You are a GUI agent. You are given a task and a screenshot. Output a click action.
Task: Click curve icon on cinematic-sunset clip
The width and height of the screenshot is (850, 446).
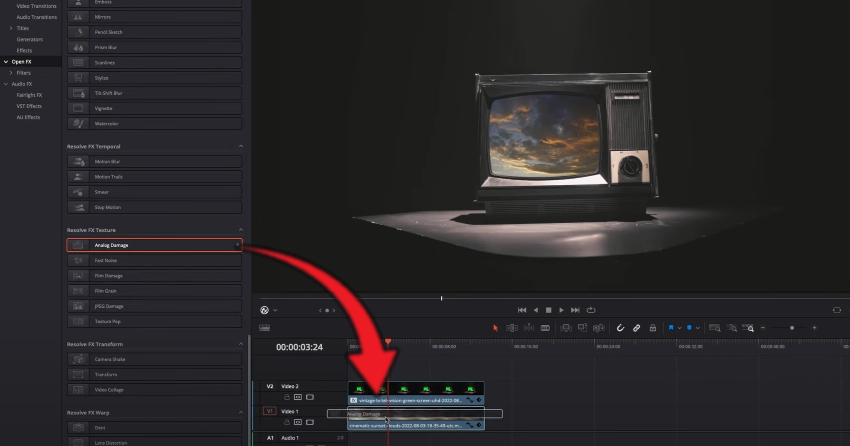click(x=469, y=425)
